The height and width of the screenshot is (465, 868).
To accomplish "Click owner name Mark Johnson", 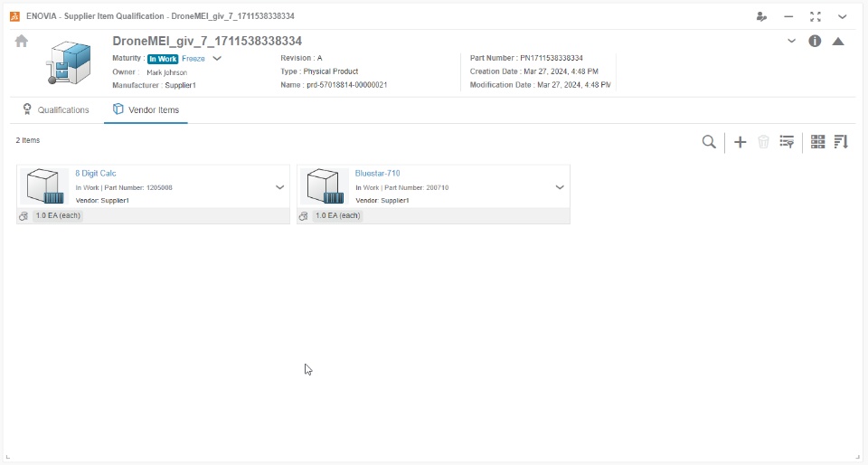I will pos(166,72).
